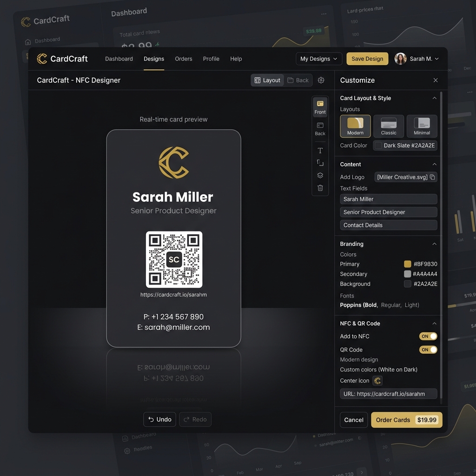Choose the Minimal layout

click(422, 126)
